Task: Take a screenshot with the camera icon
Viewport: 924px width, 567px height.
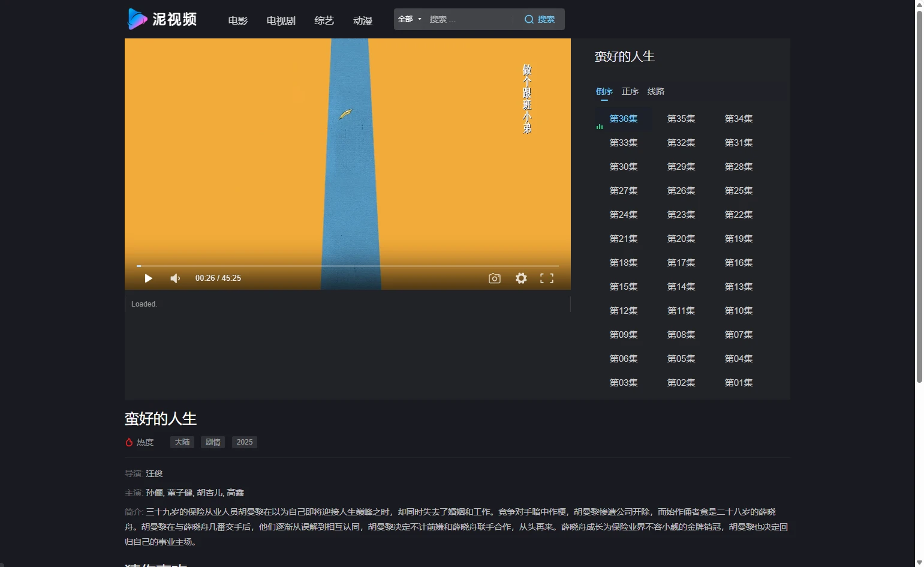Action: coord(494,278)
